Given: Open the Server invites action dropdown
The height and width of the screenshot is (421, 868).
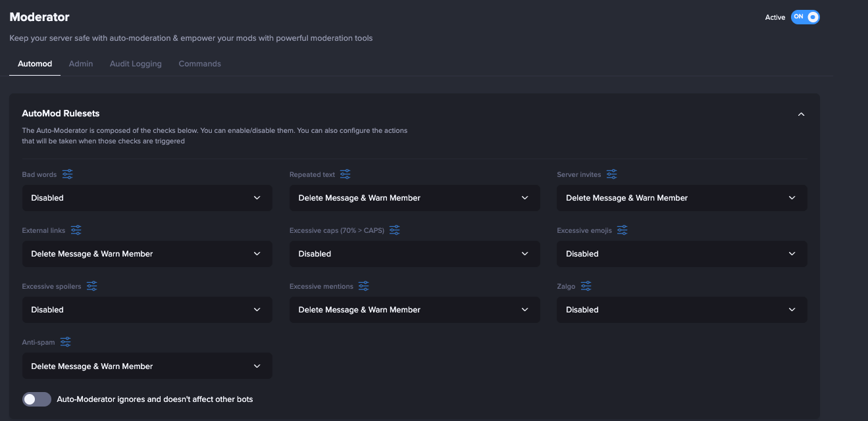Looking at the screenshot, I should (682, 198).
